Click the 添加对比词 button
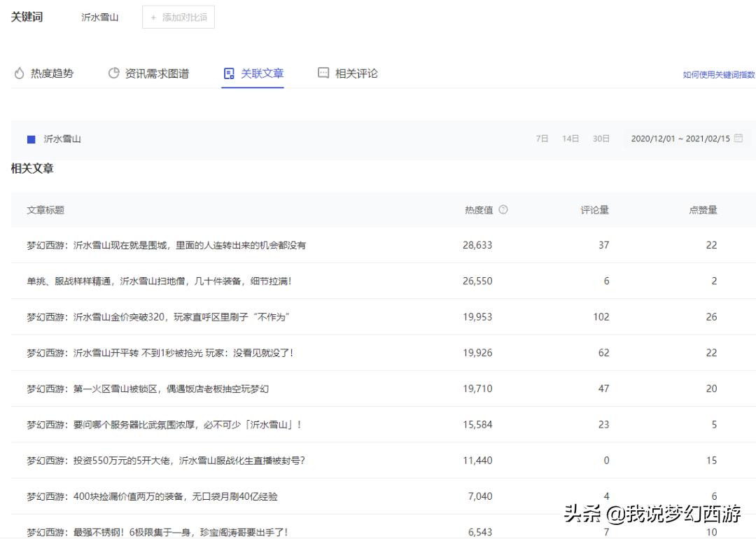Image resolution: width=756 pixels, height=539 pixels. point(178,17)
